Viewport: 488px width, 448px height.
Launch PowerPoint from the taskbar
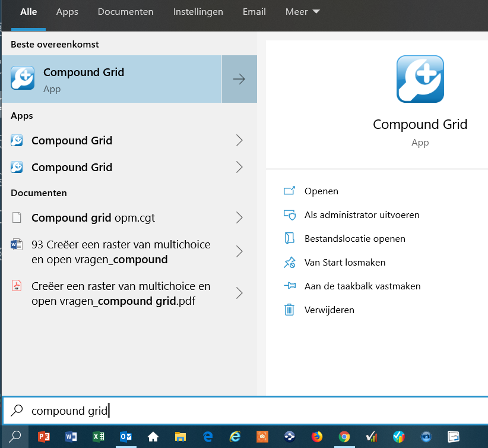point(43,437)
